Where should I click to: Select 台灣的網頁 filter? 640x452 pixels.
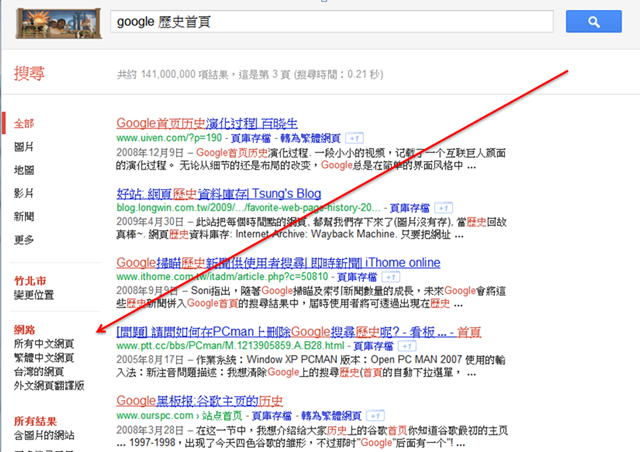click(39, 372)
